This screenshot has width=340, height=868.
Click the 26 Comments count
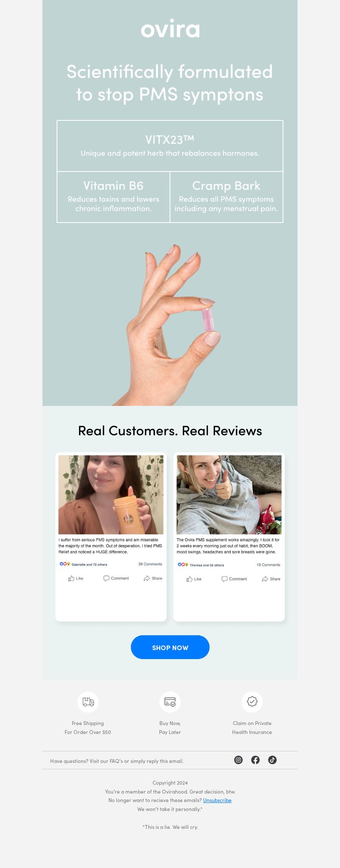[150, 564]
